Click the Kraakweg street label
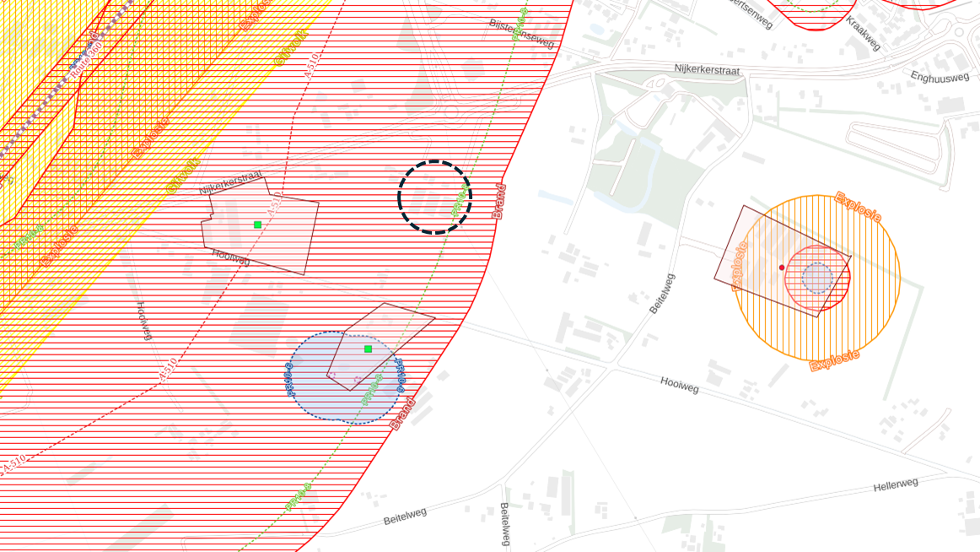Image resolution: width=980 pixels, height=552 pixels. (x=864, y=32)
